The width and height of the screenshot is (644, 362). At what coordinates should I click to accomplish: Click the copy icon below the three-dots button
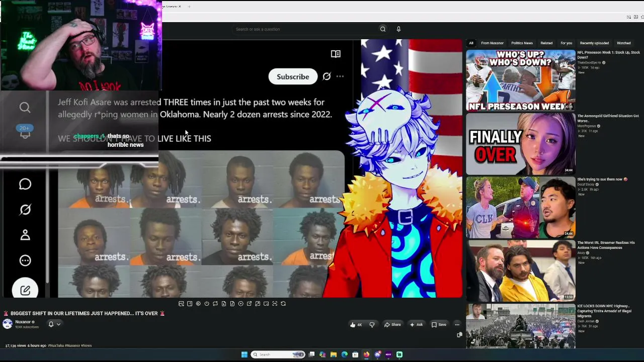pos(459,334)
